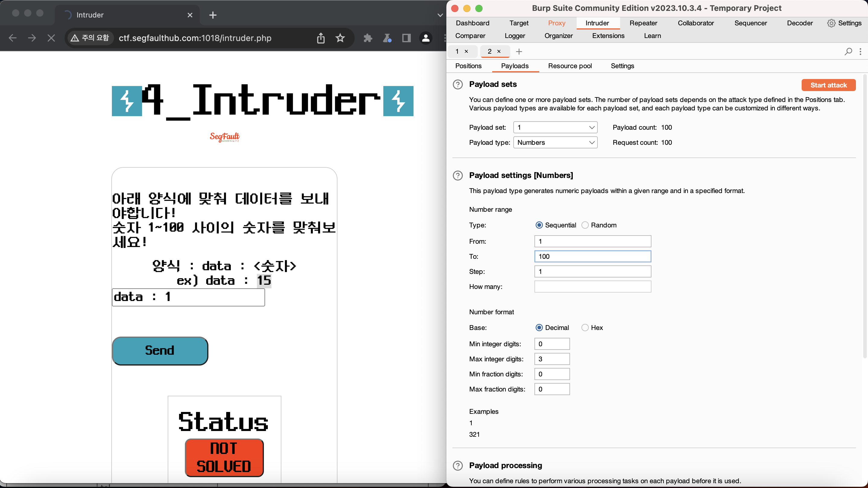Screen dimensions: 868x488
Task: Open the Collaborator tab
Action: pos(696,23)
